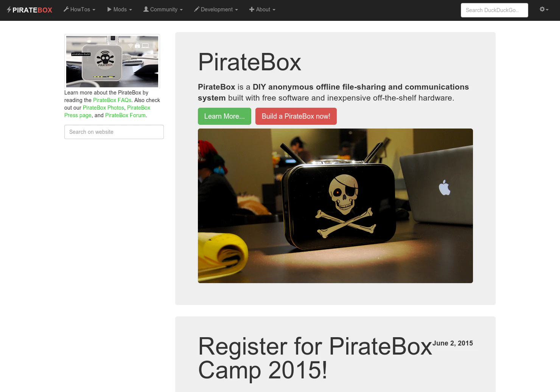Open the settings gear icon top right

[x=543, y=9]
